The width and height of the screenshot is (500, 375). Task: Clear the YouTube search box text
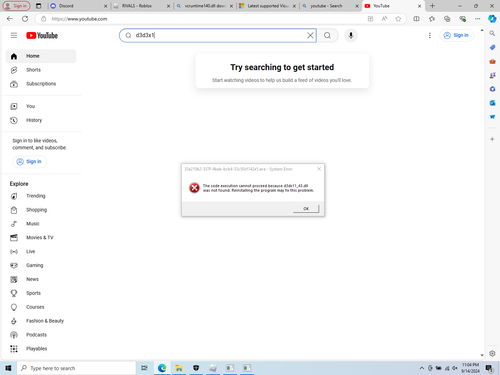[310, 35]
